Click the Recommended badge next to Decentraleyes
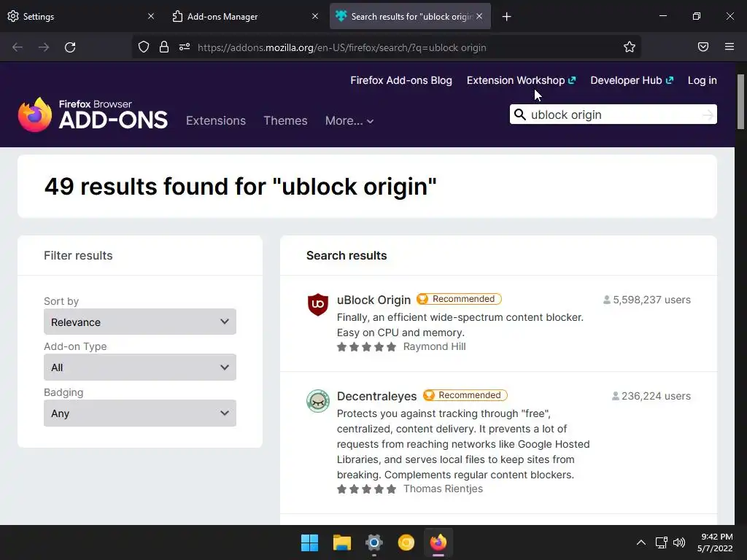 (x=465, y=395)
